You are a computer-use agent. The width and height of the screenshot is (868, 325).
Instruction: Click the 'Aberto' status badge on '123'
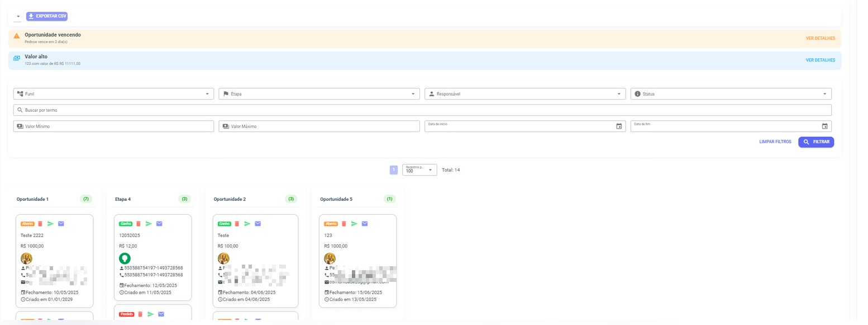pyautogui.click(x=331, y=224)
